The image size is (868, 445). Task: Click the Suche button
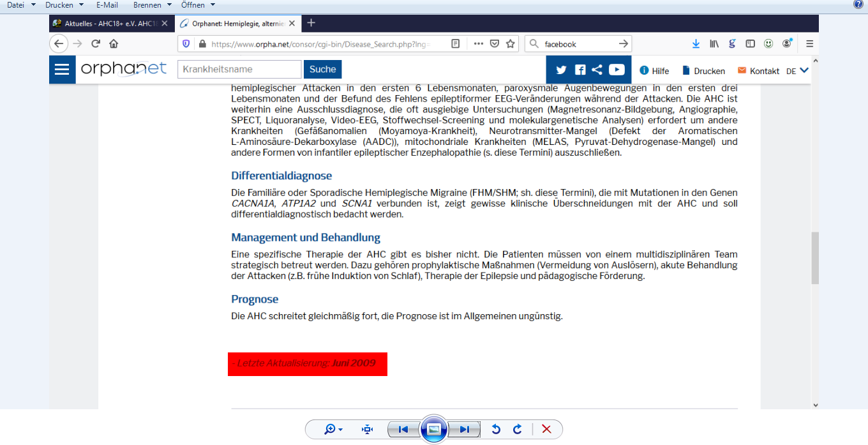pos(323,70)
